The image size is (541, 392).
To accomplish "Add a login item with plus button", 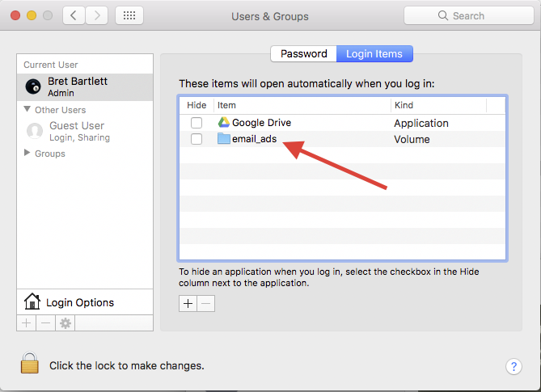I will click(x=188, y=303).
